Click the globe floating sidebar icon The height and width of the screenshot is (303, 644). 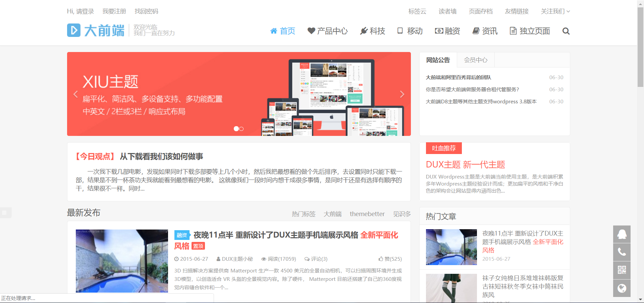point(622,288)
